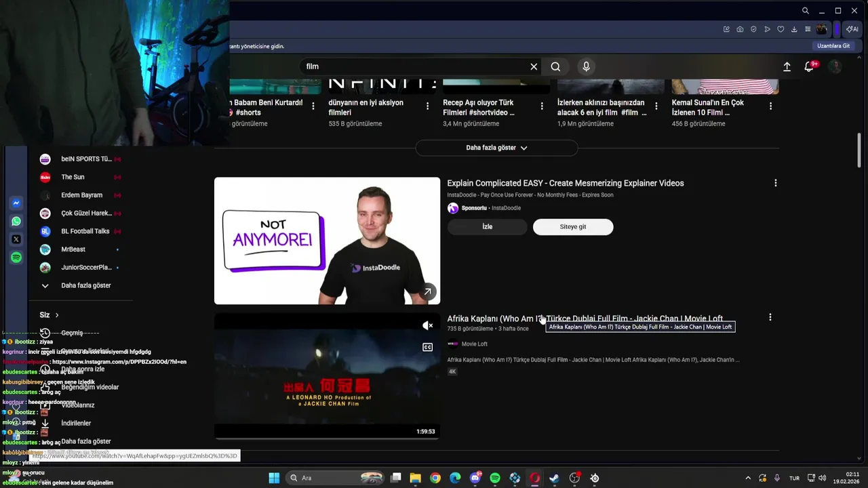Open Çok Güzel Hareketler channel in sidebar
Image resolution: width=868 pixels, height=488 pixels.
click(x=80, y=213)
